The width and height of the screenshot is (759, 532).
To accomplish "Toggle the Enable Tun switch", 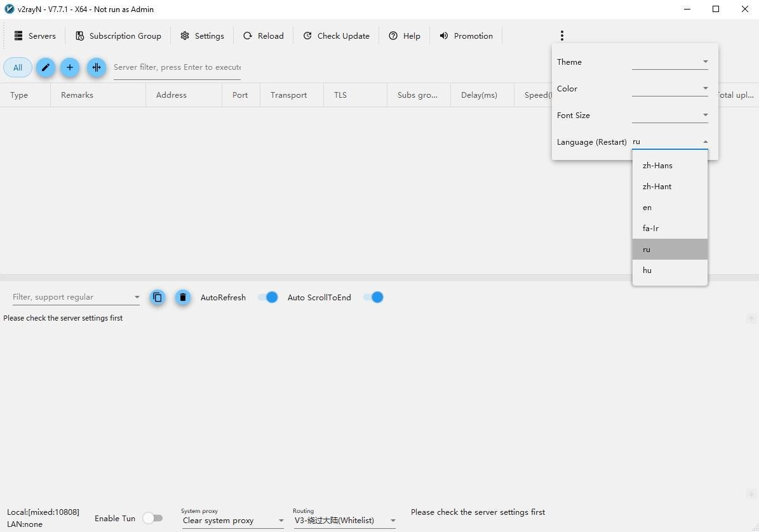I will (x=153, y=518).
